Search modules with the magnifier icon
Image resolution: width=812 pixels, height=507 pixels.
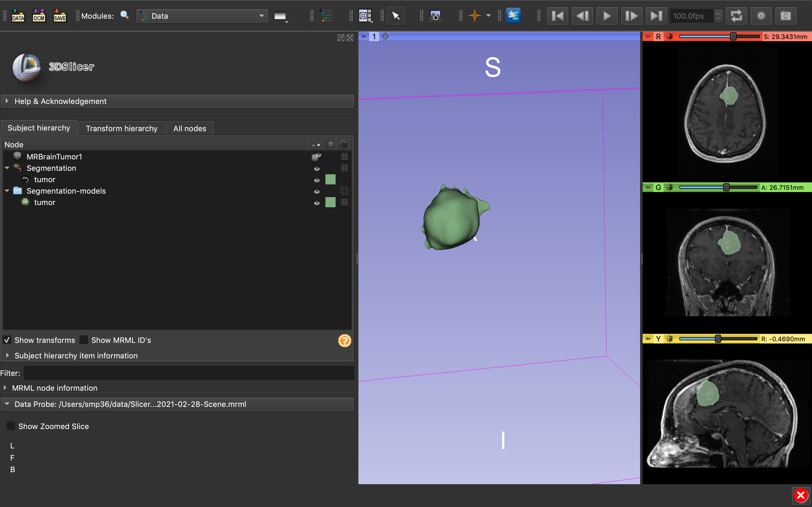tap(124, 16)
